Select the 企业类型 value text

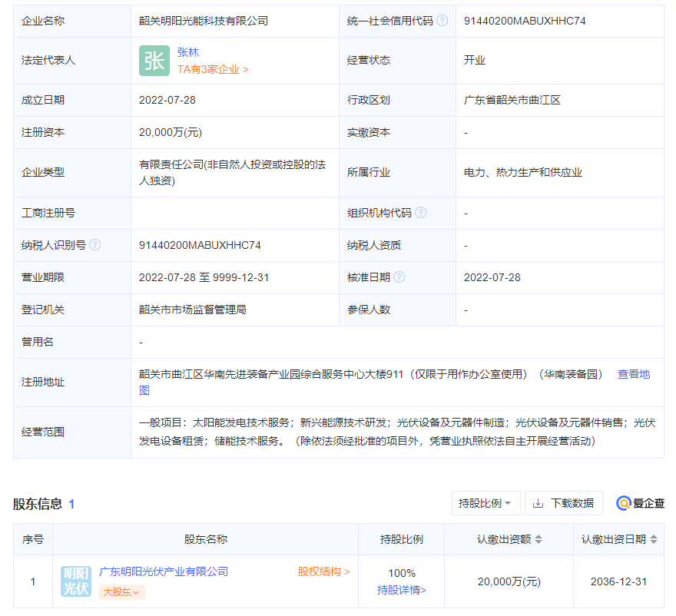[x=232, y=172]
